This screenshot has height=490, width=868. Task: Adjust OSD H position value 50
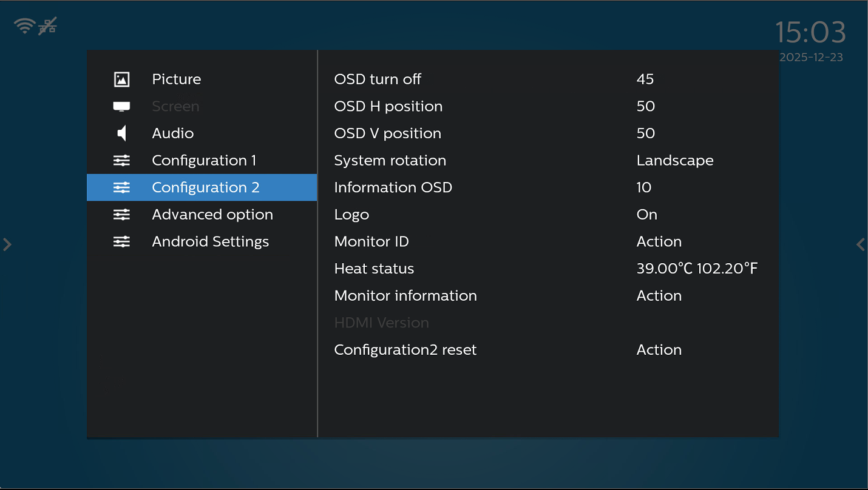pos(645,107)
